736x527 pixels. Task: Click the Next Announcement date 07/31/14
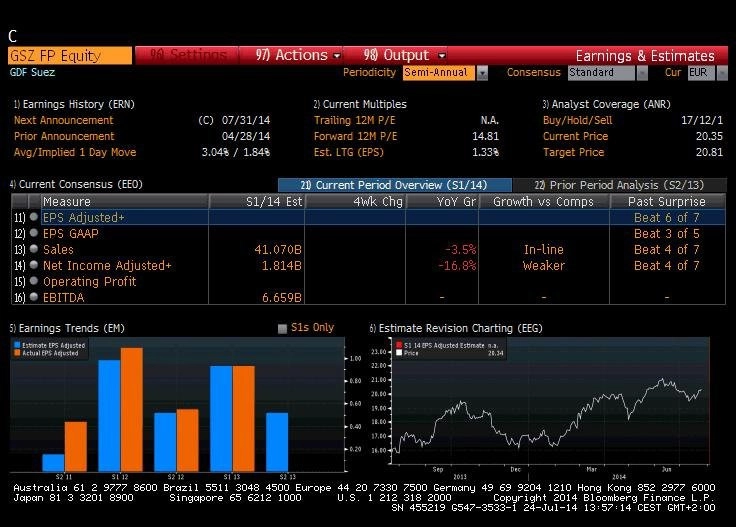(246, 120)
